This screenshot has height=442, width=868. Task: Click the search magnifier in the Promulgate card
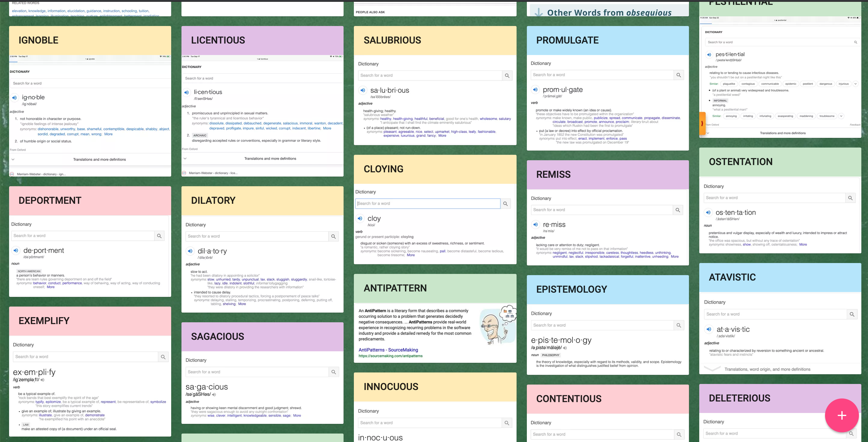point(679,75)
